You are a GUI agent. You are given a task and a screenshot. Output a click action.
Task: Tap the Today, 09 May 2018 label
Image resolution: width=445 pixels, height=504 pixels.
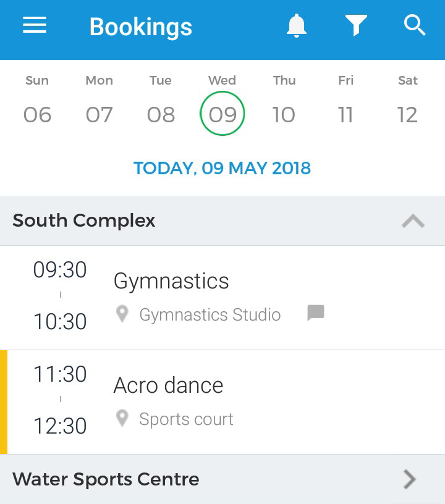point(222,168)
